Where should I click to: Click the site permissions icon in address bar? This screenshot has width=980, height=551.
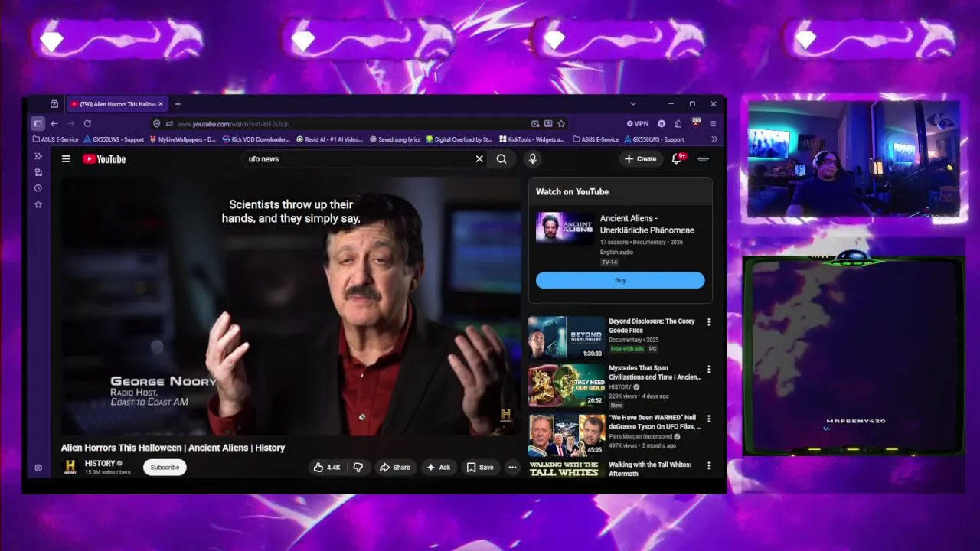point(169,123)
